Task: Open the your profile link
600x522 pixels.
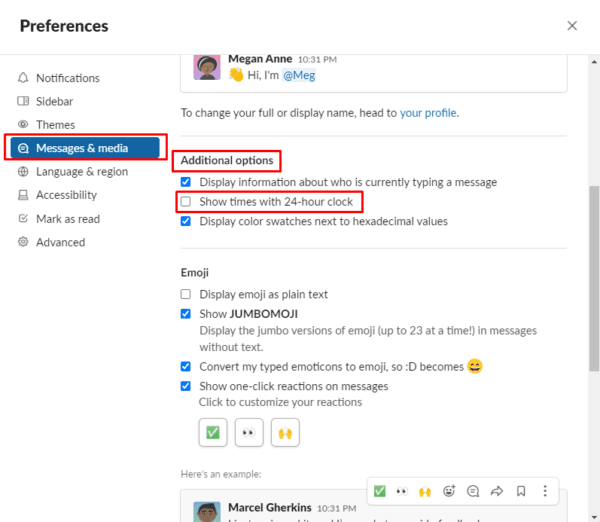Action: (x=428, y=113)
